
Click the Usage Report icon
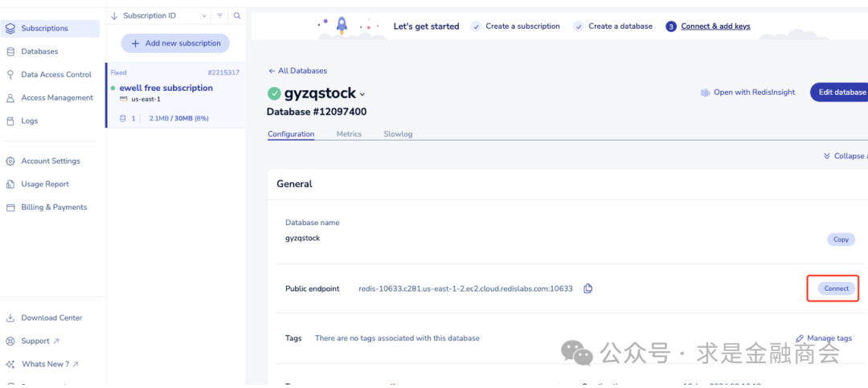click(10, 184)
